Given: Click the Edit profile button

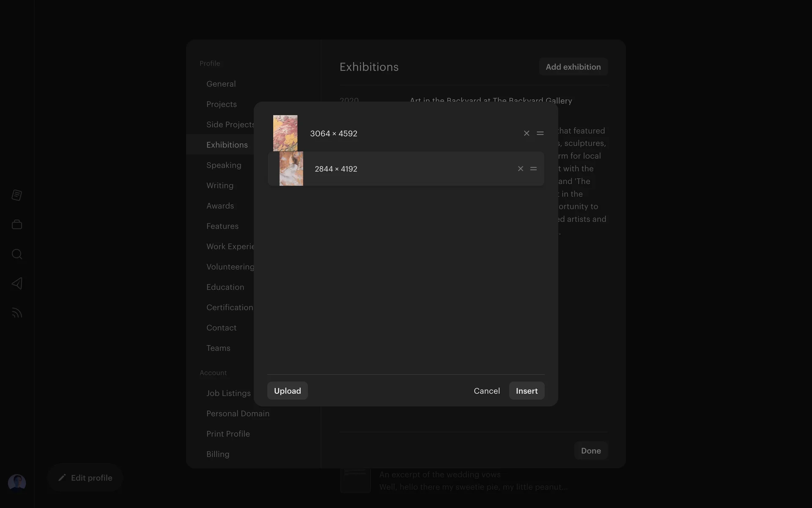Looking at the screenshot, I should point(85,478).
